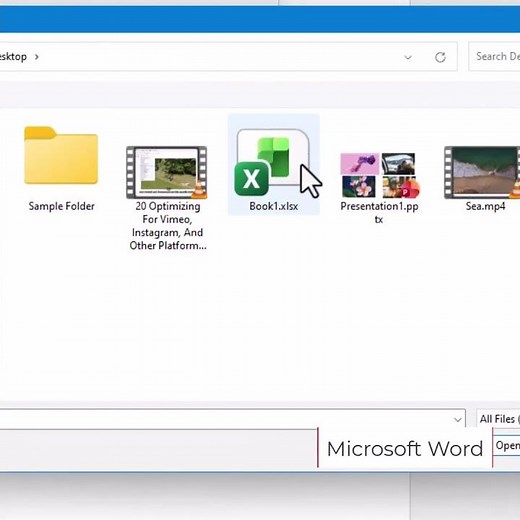This screenshot has height=520, width=520.
Task: Click the '20 Optimizing For Vimeo' file name
Action: tap(168, 226)
